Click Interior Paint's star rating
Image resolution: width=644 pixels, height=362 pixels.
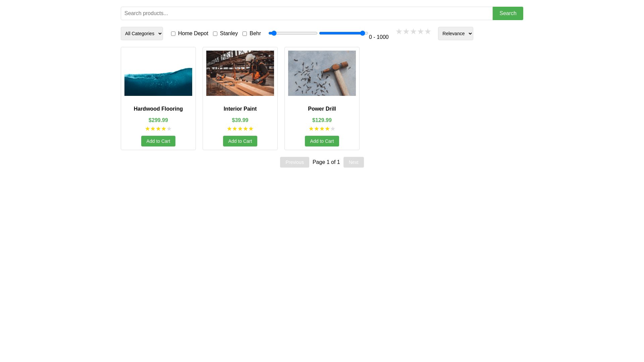click(x=240, y=129)
